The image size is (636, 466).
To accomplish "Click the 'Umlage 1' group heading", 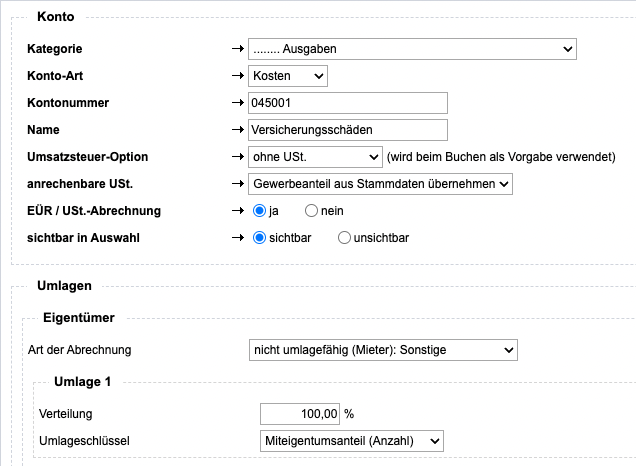I will point(82,382).
